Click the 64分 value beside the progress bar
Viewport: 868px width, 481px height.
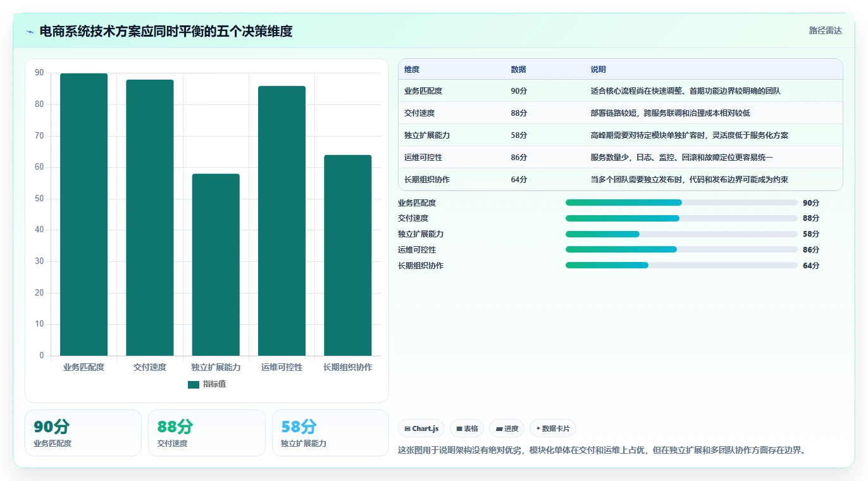pyautogui.click(x=811, y=266)
